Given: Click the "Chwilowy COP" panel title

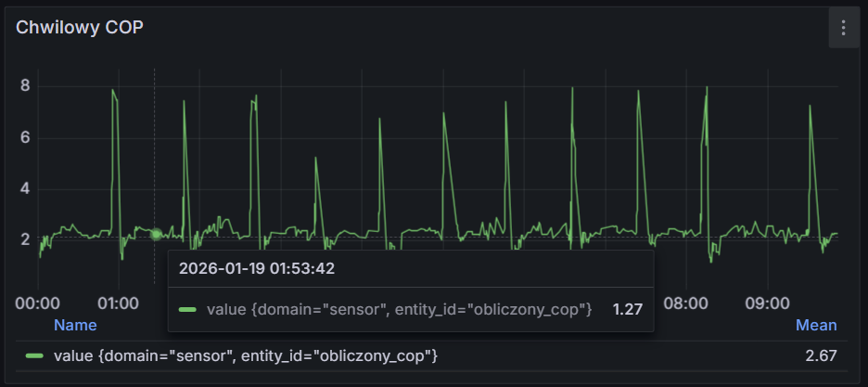Looking at the screenshot, I should [79, 28].
